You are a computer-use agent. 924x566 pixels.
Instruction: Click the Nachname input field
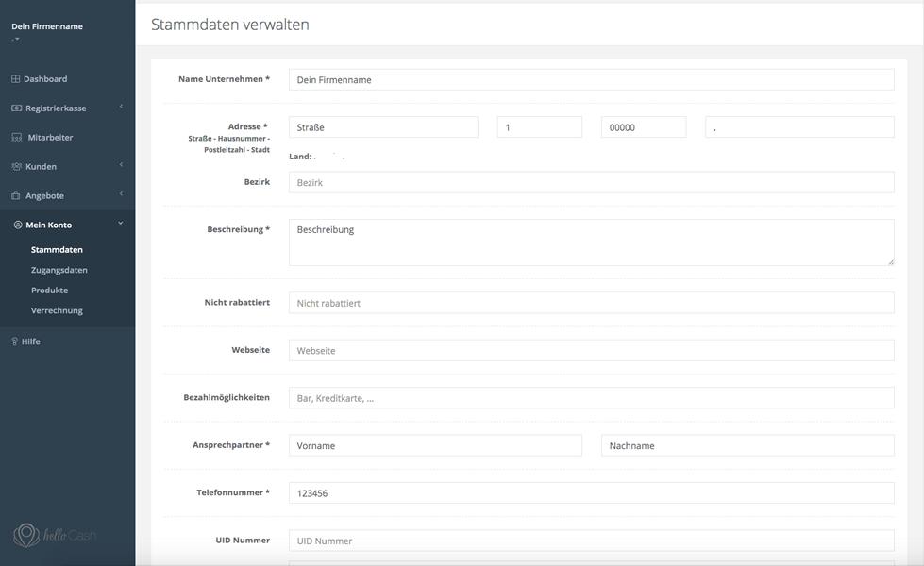tap(748, 446)
